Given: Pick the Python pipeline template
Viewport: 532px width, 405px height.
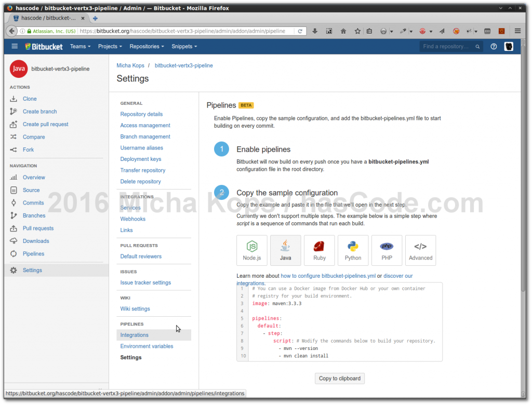Looking at the screenshot, I should pos(353,250).
